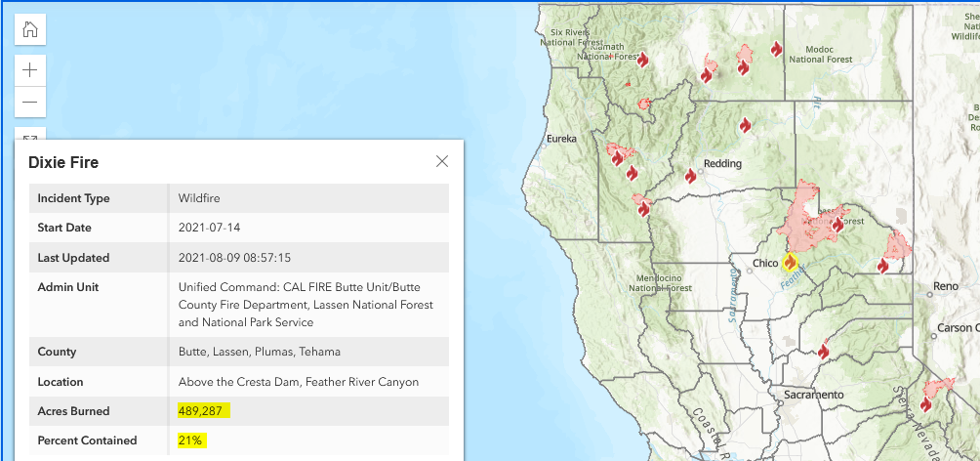Click the fire icon north of Redding
The image size is (980, 461).
(x=745, y=125)
